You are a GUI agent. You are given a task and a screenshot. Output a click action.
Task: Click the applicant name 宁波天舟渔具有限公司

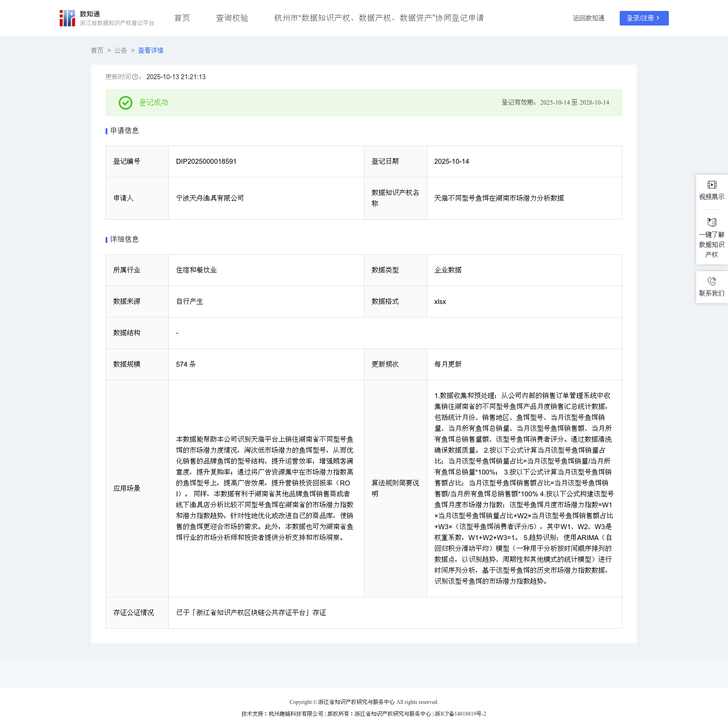pos(210,198)
